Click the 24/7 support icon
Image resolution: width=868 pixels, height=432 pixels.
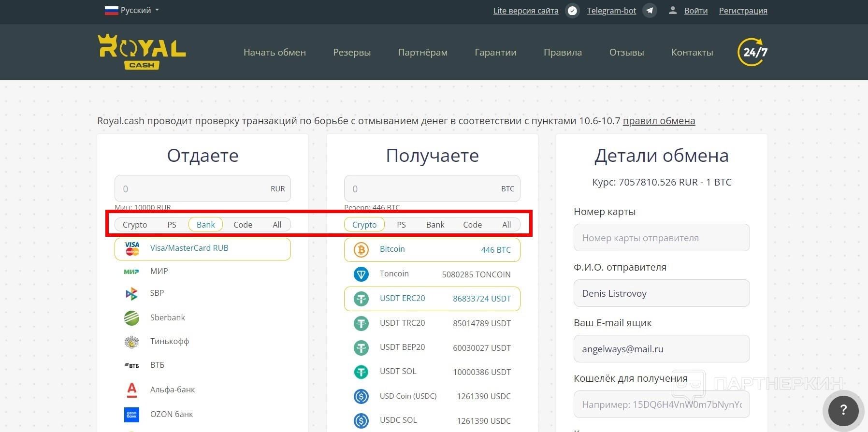tap(752, 52)
